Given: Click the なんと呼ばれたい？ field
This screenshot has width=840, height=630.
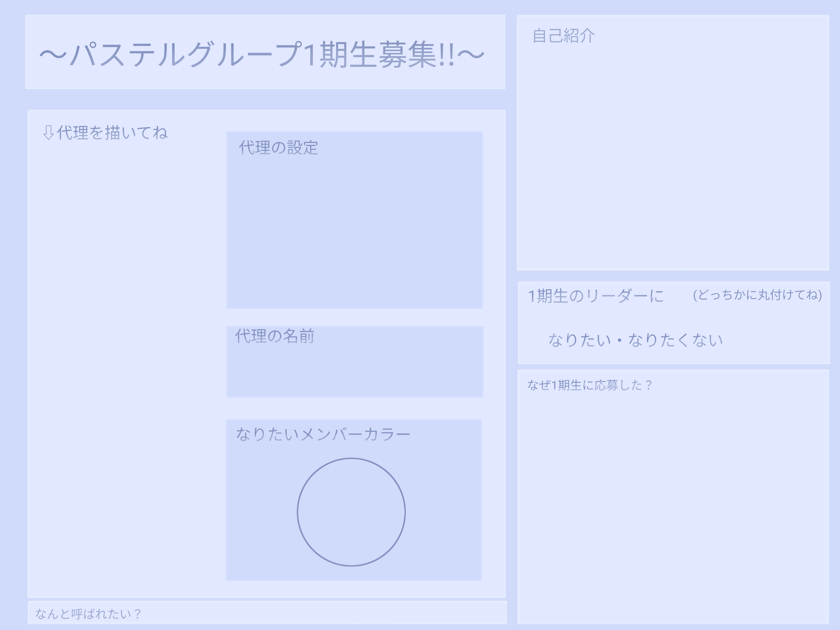Looking at the screenshot, I should coord(267,612).
